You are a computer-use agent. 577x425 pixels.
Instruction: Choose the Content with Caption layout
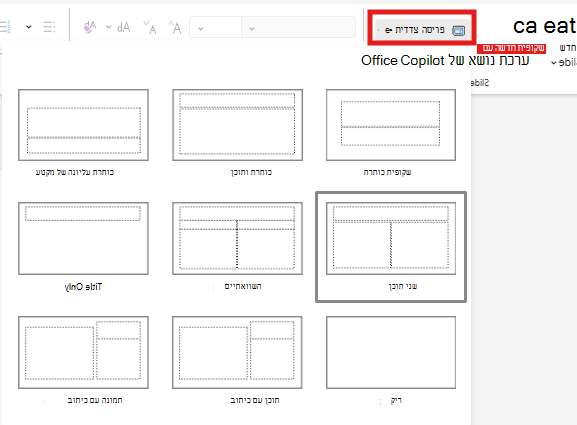237,353
